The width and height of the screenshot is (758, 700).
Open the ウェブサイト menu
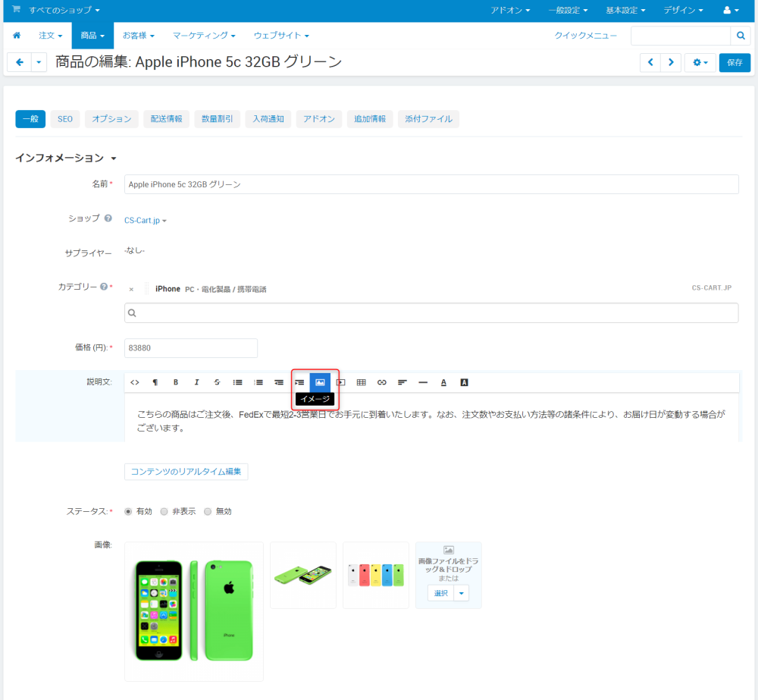tap(281, 36)
